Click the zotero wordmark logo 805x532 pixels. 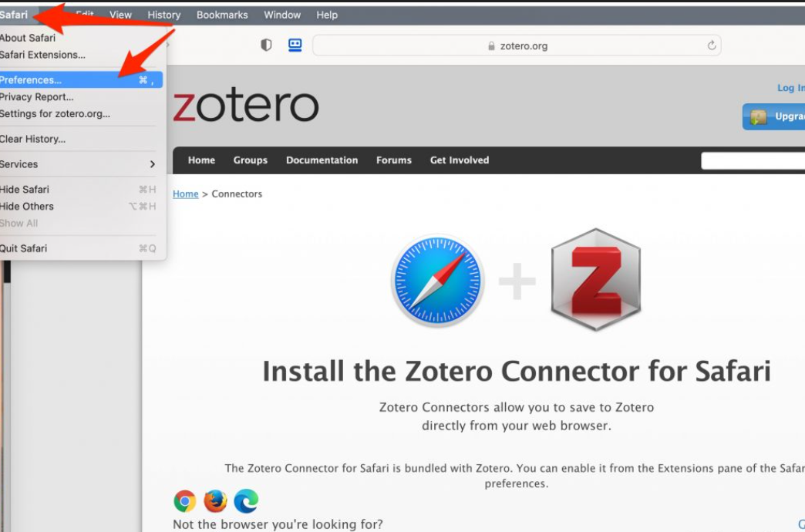pyautogui.click(x=245, y=106)
